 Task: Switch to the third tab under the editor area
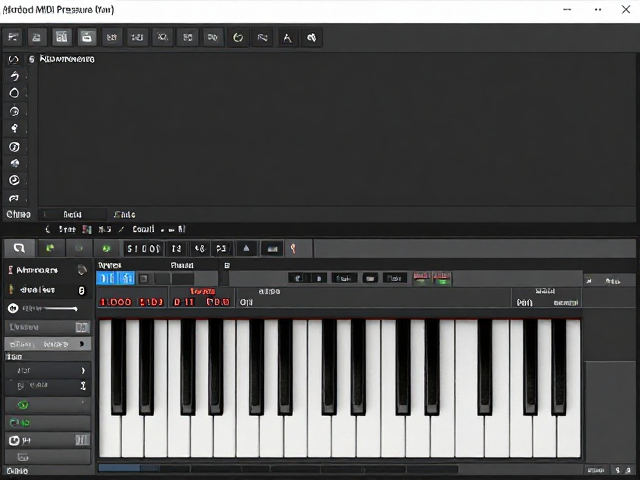pyautogui.click(x=124, y=214)
